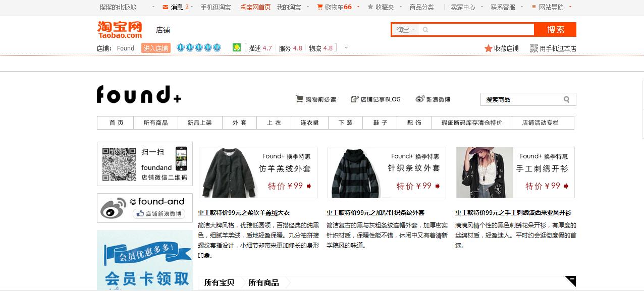This screenshot has width=644, height=291.
Task: Switch to the 外套 category tab
Action: (x=239, y=122)
